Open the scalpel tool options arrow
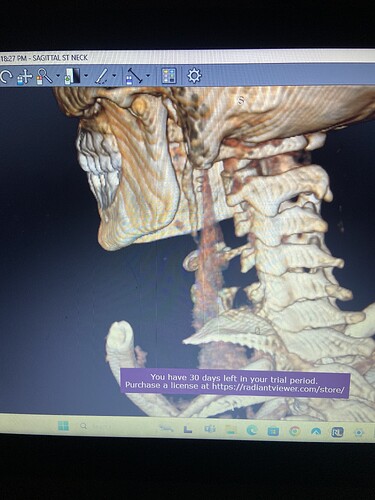 click(x=114, y=76)
